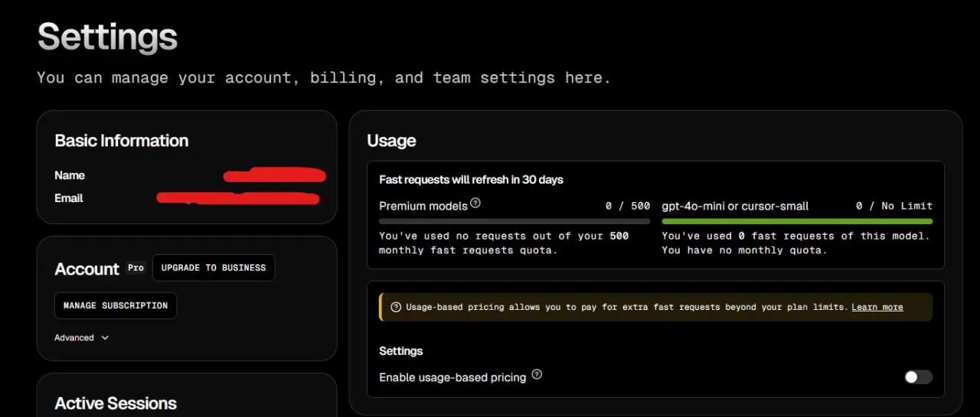Click Upgrade to Business button

tap(214, 268)
